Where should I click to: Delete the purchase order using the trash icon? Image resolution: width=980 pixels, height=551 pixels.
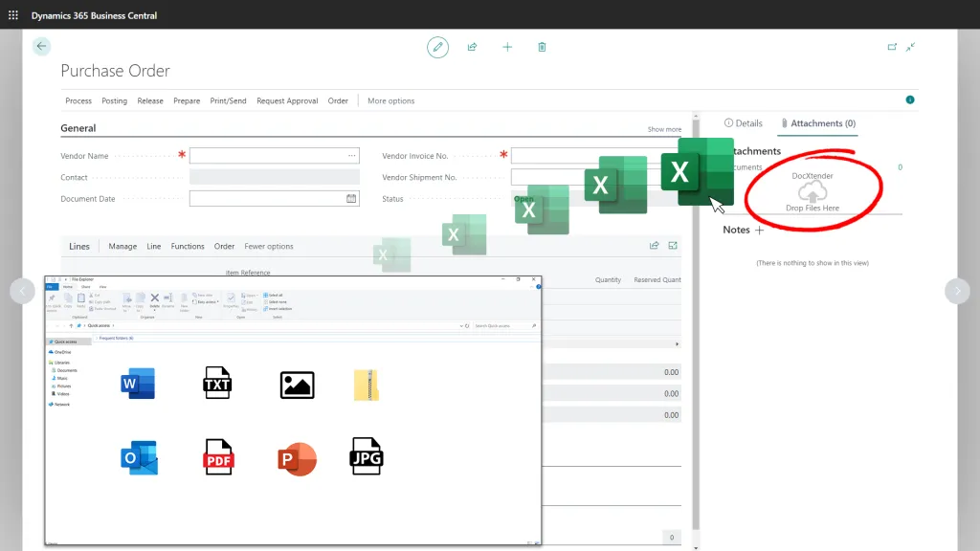tap(542, 46)
